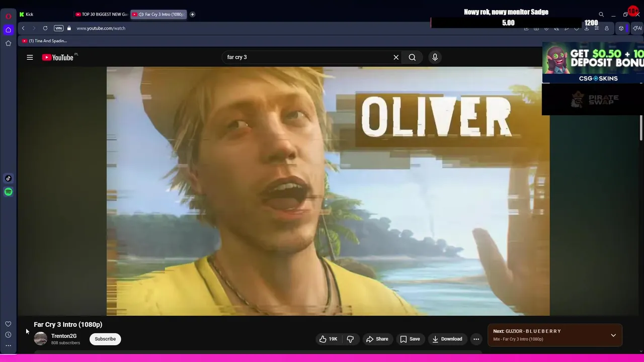Save the video to a playlist
Viewport: 644px width, 362px height.
410,339
